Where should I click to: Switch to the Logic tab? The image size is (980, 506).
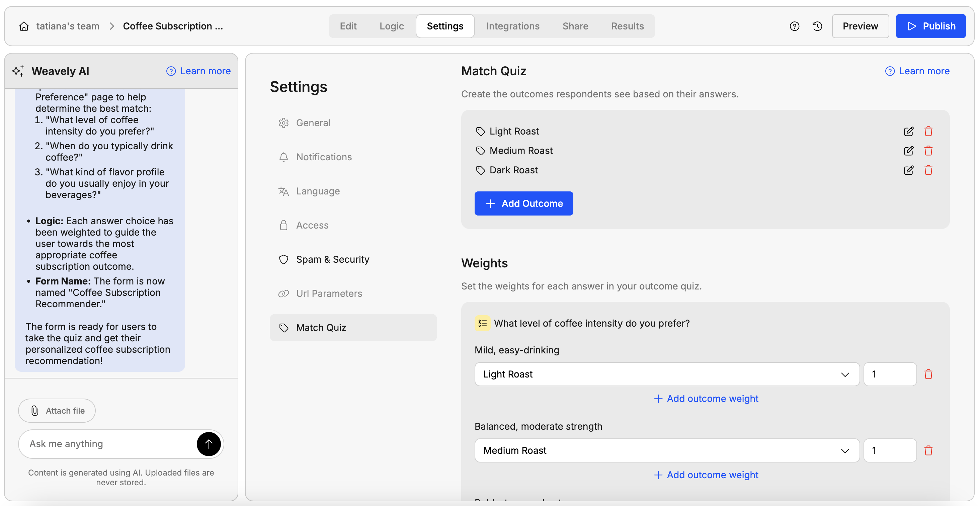tap(392, 26)
